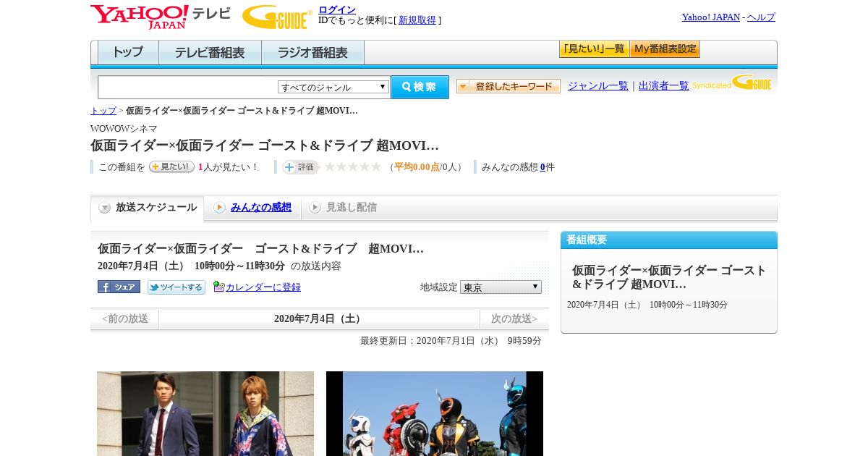Open the ラジオ番組表 tab
Image resolution: width=868 pixels, height=456 pixels.
(x=312, y=52)
